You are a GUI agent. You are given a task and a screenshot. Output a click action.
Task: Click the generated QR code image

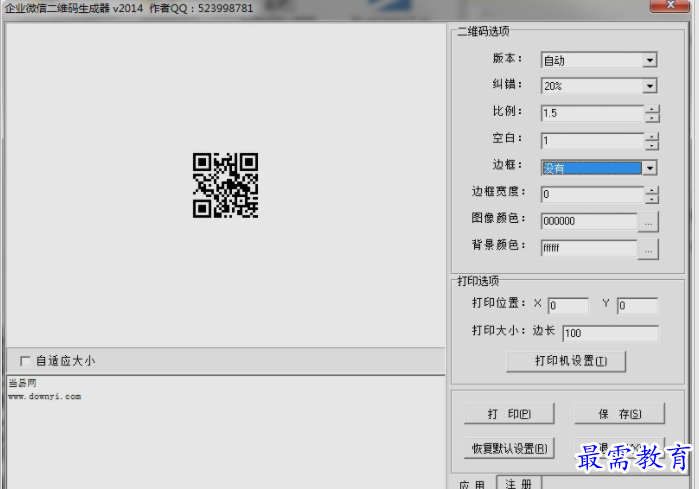(x=225, y=185)
